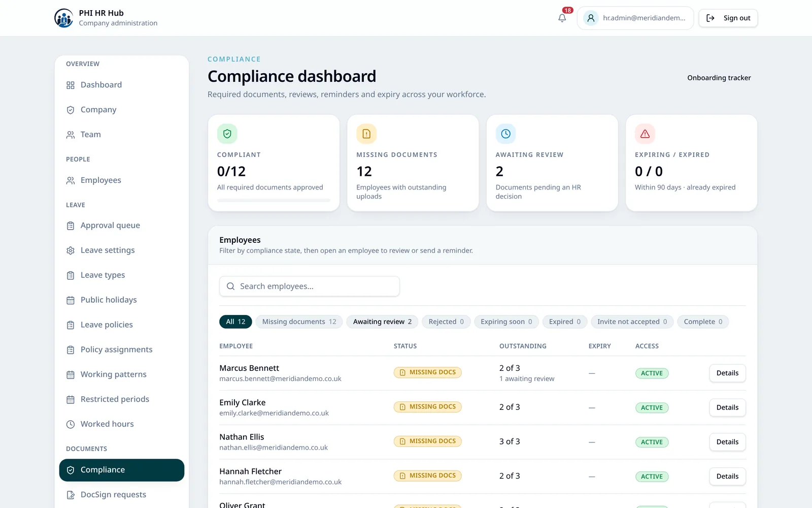Click the OUTSTANDING column header
Image resolution: width=812 pixels, height=508 pixels.
click(523, 346)
